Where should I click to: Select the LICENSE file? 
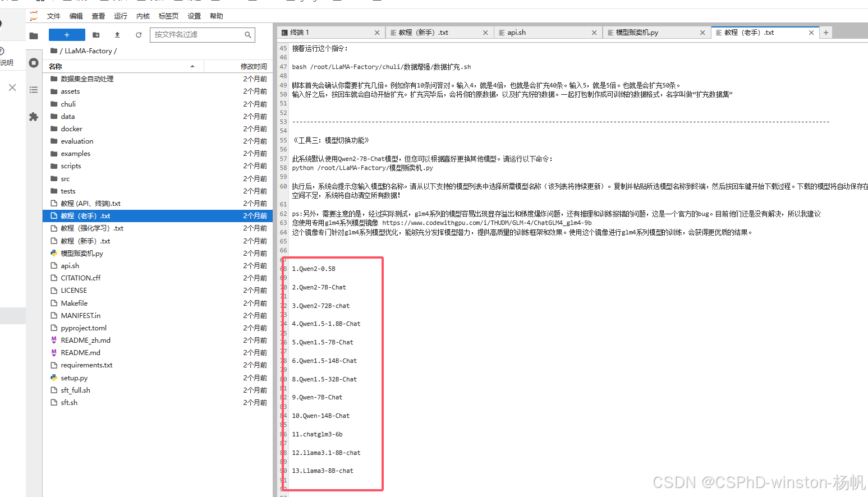(x=158, y=291)
